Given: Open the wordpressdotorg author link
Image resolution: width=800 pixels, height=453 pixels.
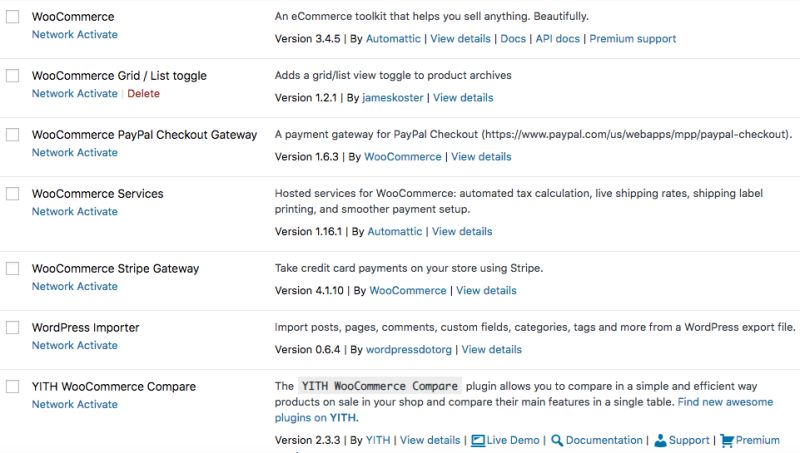Looking at the screenshot, I should pyautogui.click(x=409, y=350).
